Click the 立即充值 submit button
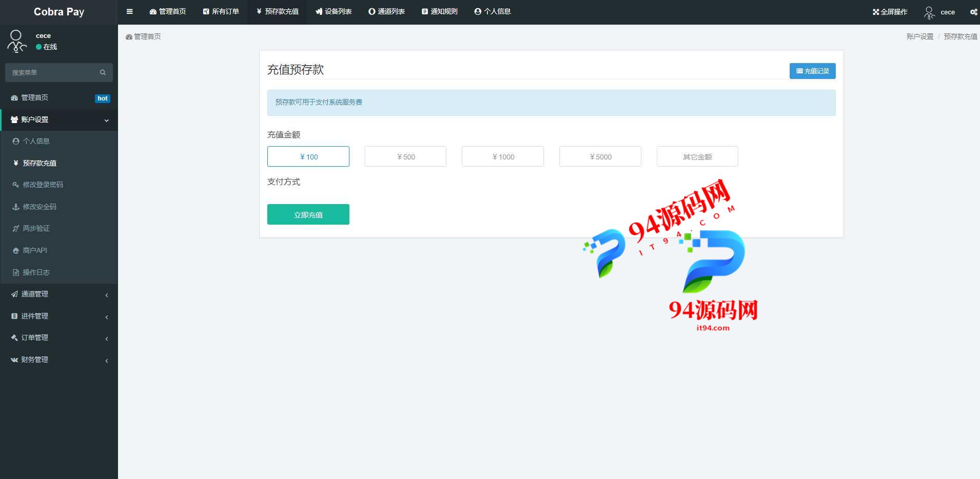The width and height of the screenshot is (980, 479). [308, 214]
